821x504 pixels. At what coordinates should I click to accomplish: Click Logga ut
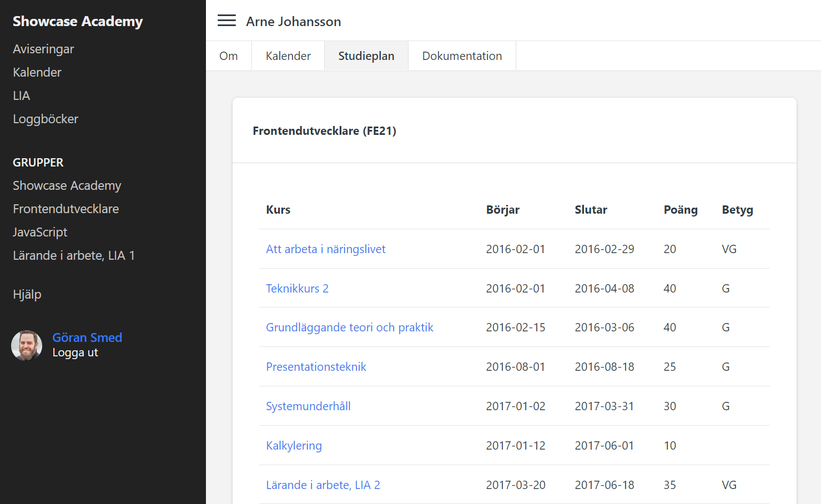pyautogui.click(x=75, y=352)
